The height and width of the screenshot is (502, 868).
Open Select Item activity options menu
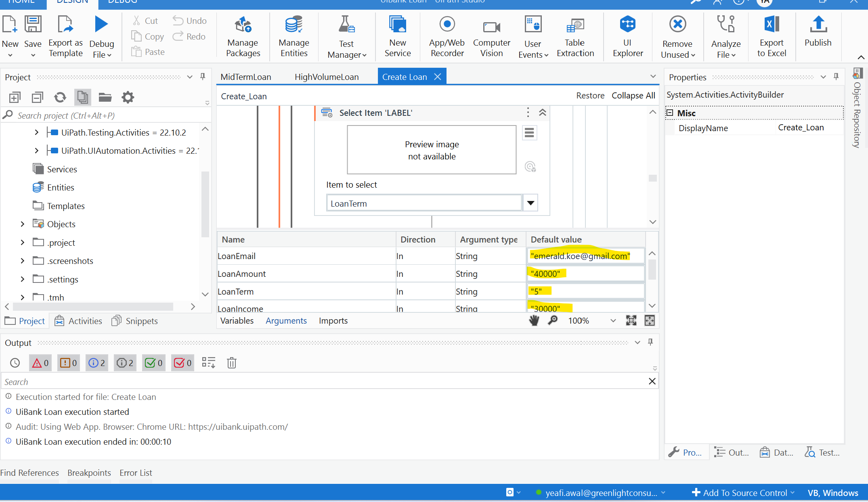[528, 113]
